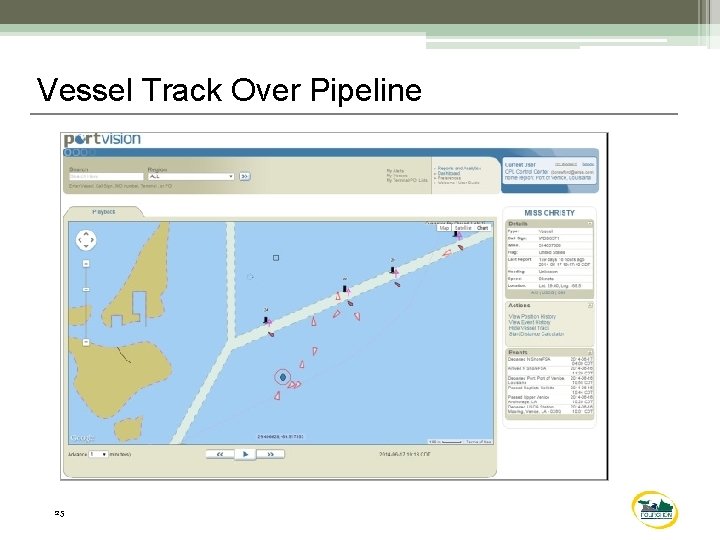This screenshot has height=540, width=720.
Task: Click Hide Vessel Track link
Action: [529, 328]
